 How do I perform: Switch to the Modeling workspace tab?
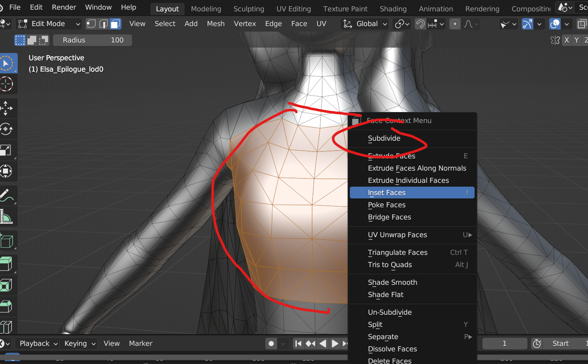click(206, 9)
